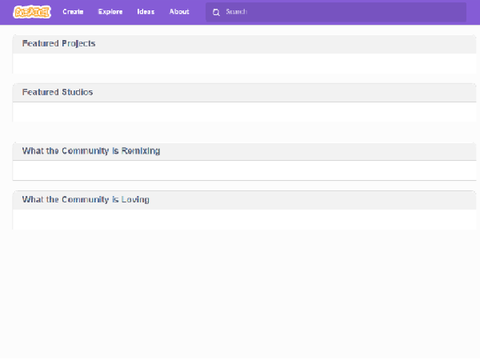Open the Create menu item

click(x=73, y=12)
